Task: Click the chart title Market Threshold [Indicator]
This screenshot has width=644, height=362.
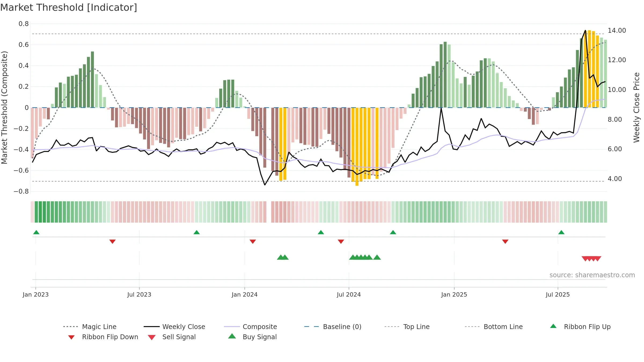Action: click(69, 8)
